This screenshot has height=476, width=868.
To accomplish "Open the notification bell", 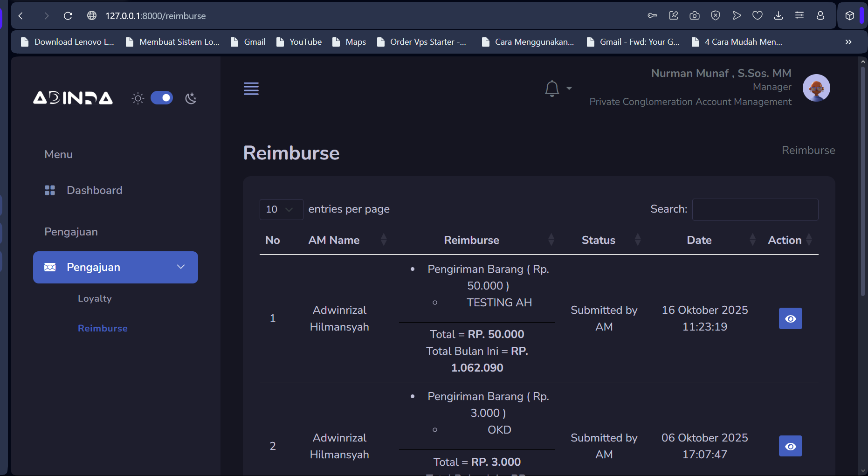I will 552,88.
